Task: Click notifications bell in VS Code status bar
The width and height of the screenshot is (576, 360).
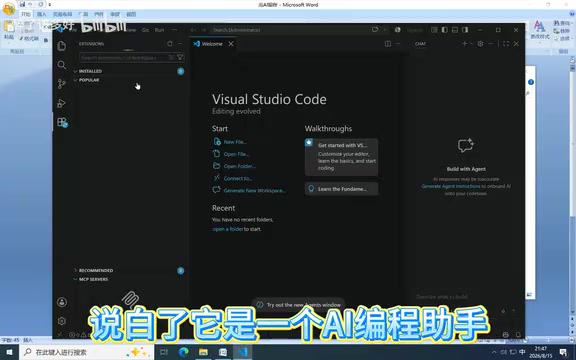Action: 518,335
